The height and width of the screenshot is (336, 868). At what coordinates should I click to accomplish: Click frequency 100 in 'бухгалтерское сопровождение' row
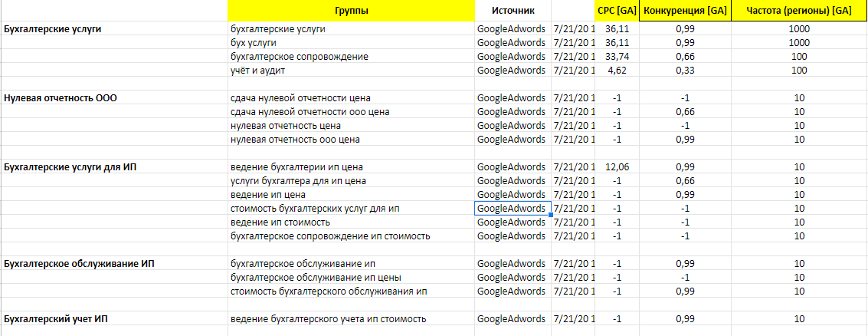click(x=799, y=57)
